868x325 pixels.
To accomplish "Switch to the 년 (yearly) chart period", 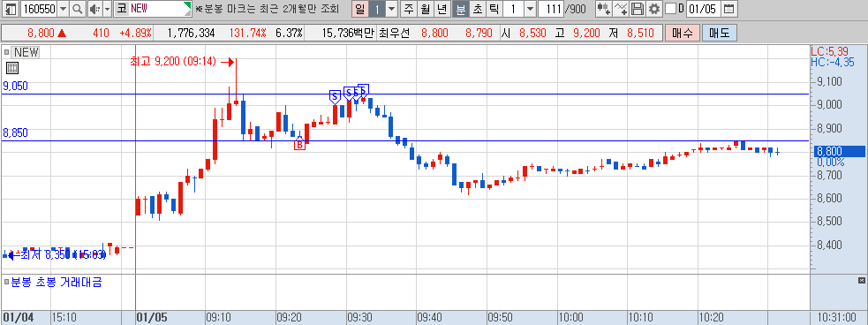I will 442,9.
